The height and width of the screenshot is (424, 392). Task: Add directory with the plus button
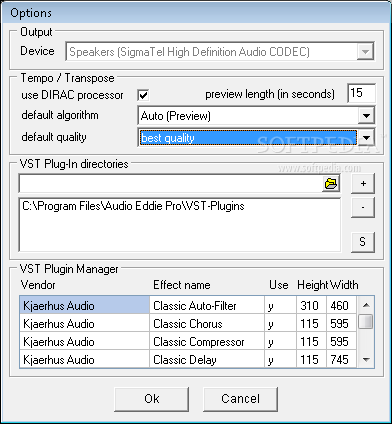(363, 183)
